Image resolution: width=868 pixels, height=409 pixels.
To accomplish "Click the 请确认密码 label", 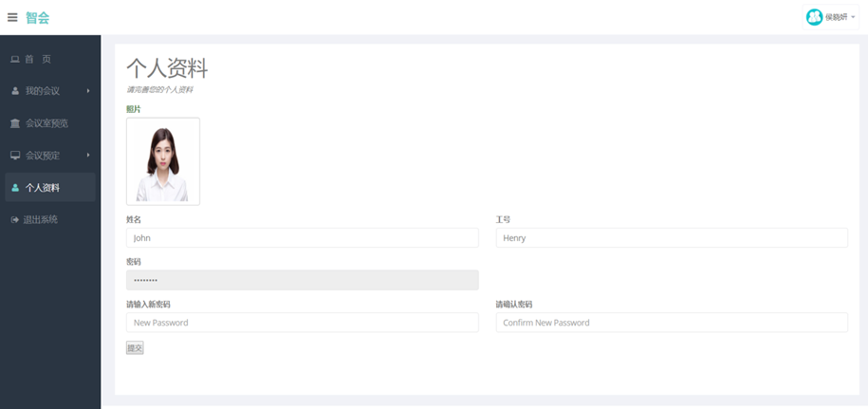I will pyautogui.click(x=514, y=305).
